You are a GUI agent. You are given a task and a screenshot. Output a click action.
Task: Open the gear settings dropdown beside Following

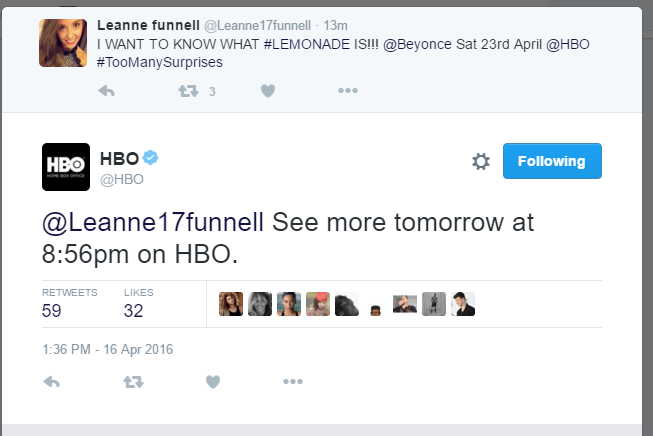pos(481,162)
